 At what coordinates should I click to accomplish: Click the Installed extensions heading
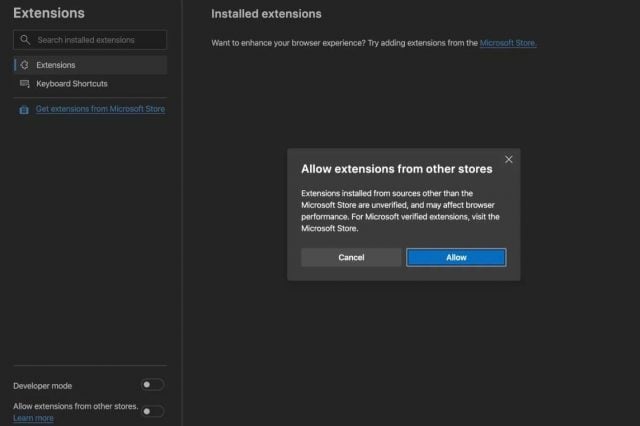coord(266,14)
